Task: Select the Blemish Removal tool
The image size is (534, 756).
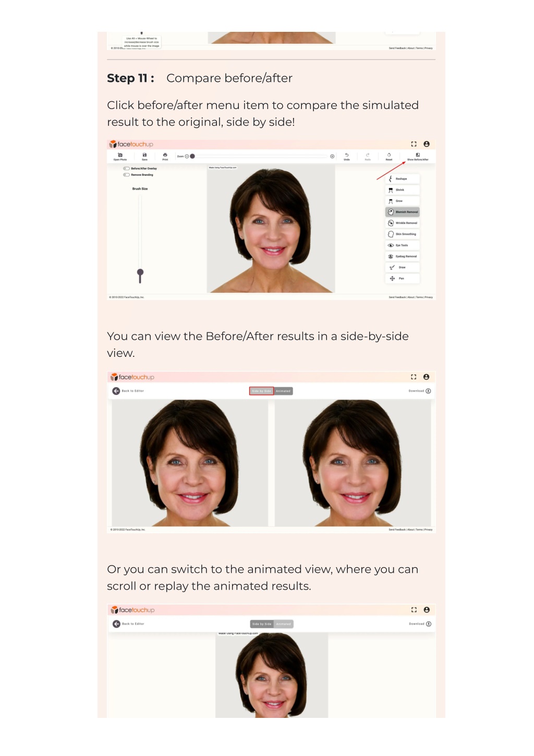Action: click(x=402, y=212)
